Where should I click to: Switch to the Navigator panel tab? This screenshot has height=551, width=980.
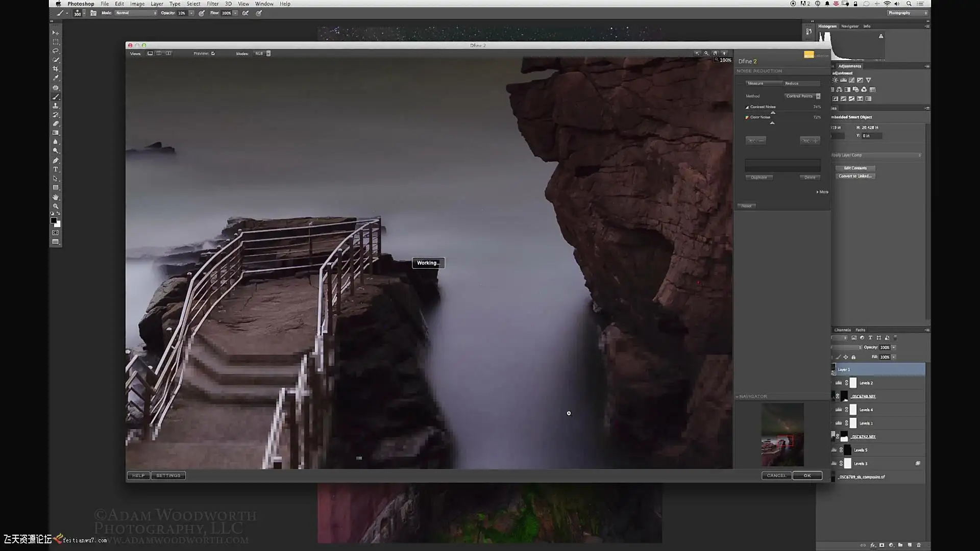pos(850,26)
